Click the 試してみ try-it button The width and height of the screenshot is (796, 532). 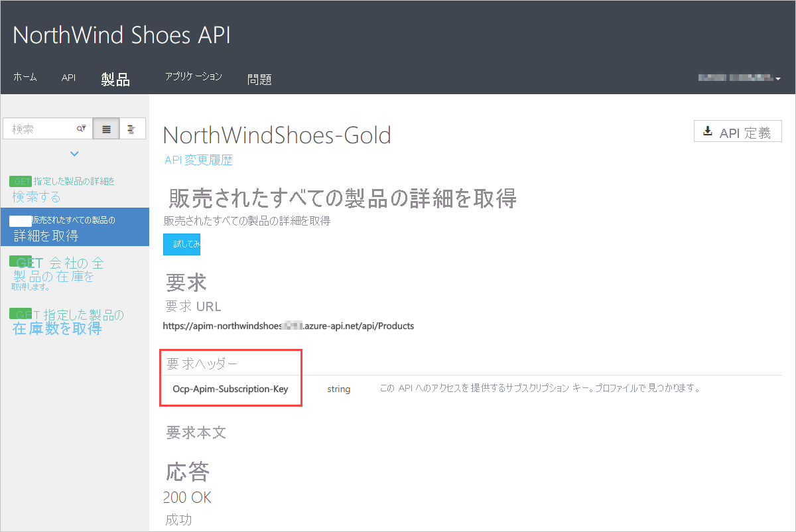coord(182,244)
